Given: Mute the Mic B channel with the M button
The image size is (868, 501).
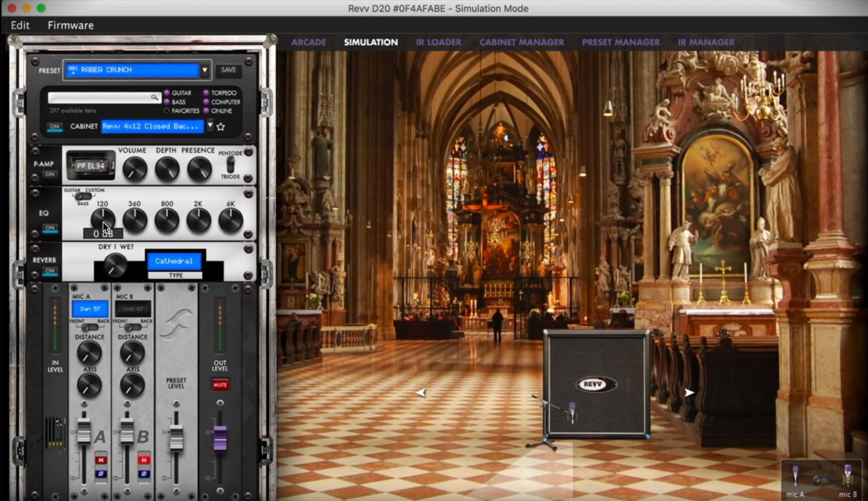Looking at the screenshot, I should 144,460.
